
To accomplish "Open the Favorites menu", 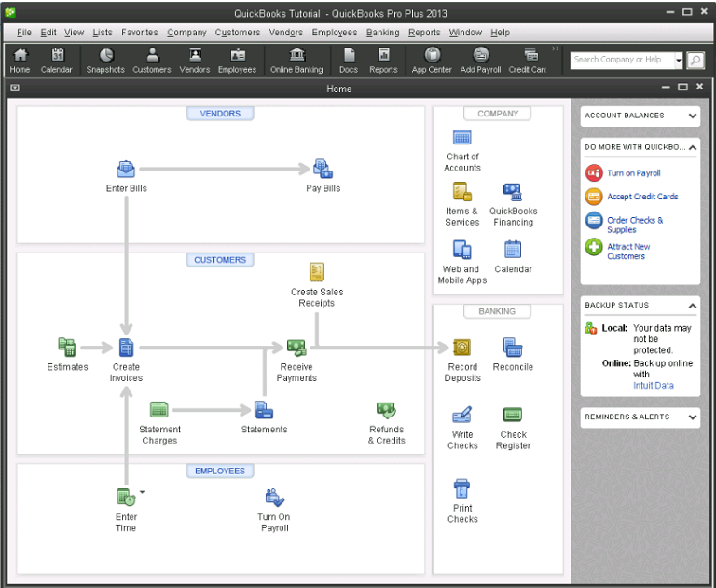I will [x=139, y=33].
